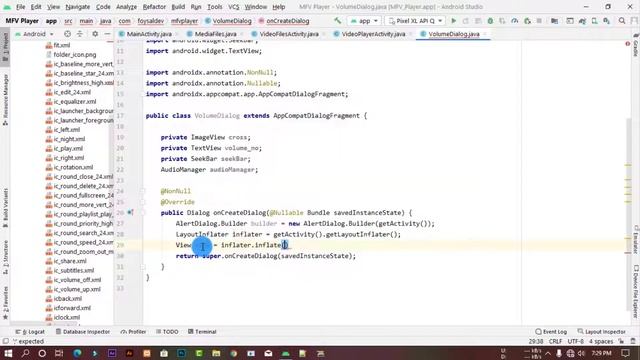
Task: Fold the onCreateDialog method at line 26
Action: 143,212
